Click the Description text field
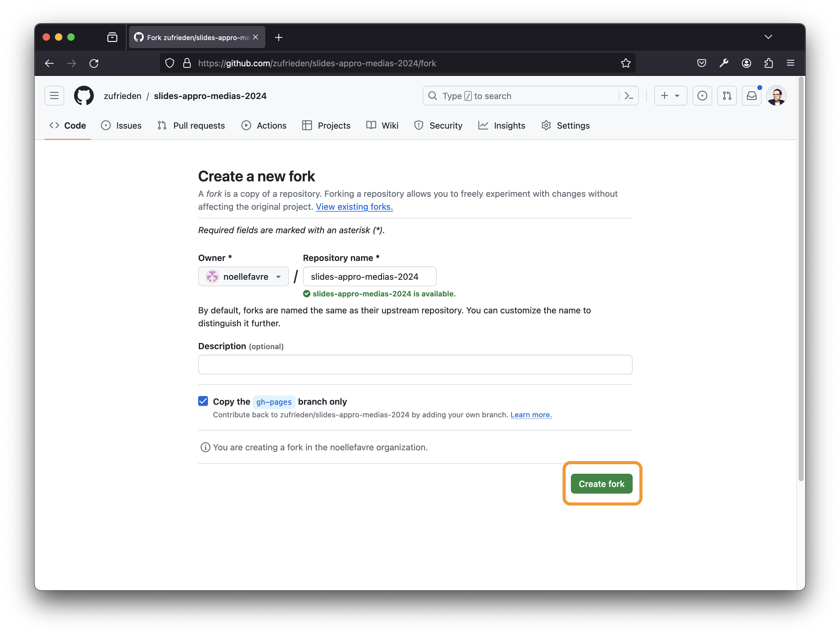The height and width of the screenshot is (636, 840). coord(415,364)
